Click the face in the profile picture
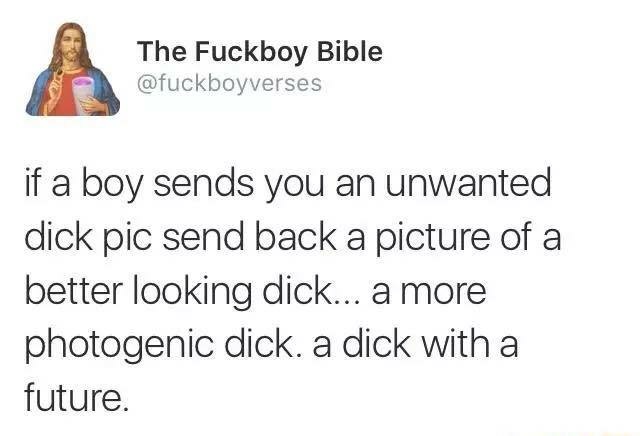This screenshot has height=436, width=640. 71,47
